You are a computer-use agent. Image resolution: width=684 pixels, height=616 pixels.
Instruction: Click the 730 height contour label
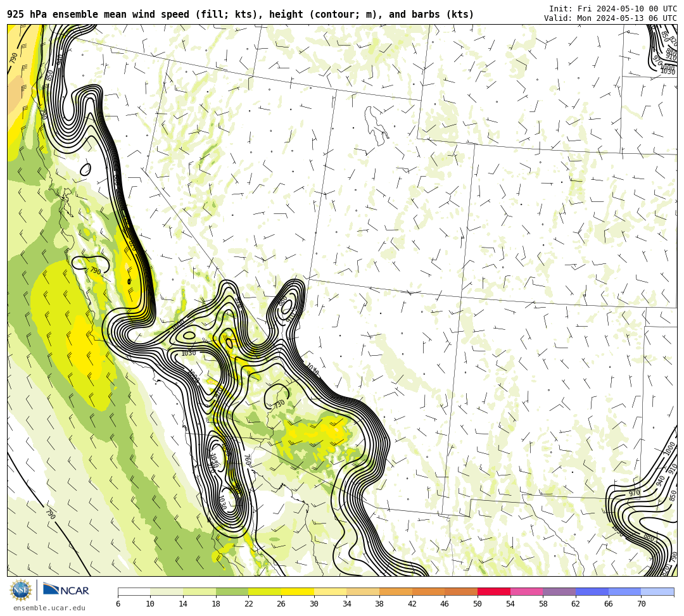click(279, 404)
